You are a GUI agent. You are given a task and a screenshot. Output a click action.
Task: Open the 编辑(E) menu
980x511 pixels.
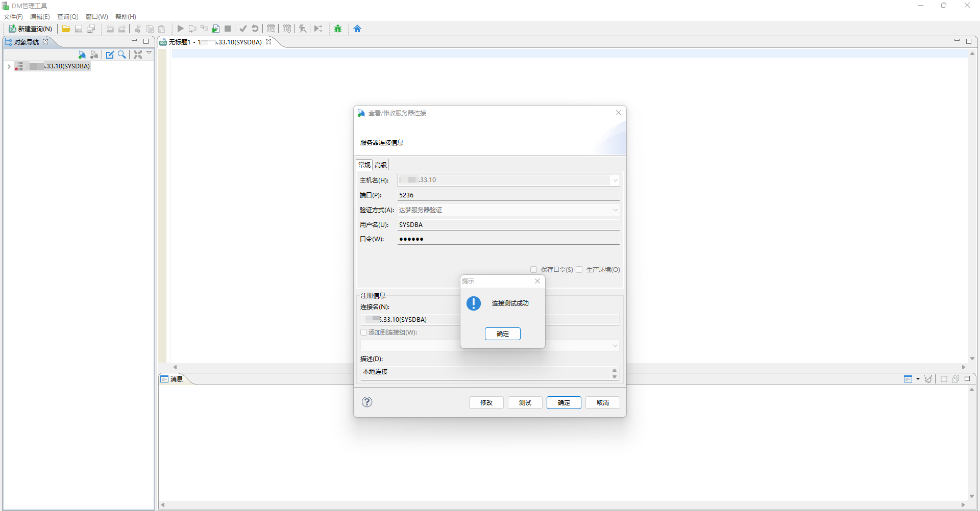point(40,17)
